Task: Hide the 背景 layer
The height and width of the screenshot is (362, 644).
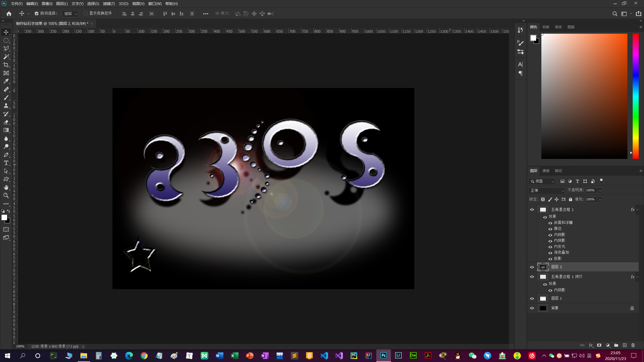Action: point(532,308)
